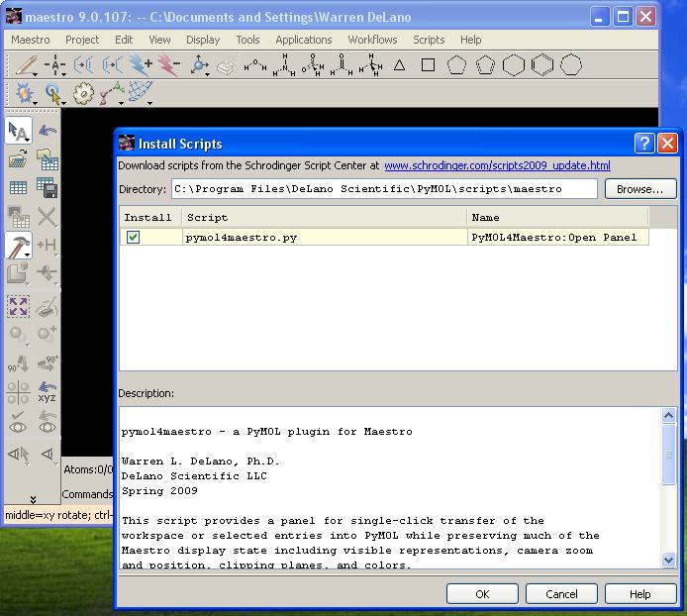
Task: Select the heptagon cycloheptane fragment
Action: (571, 65)
